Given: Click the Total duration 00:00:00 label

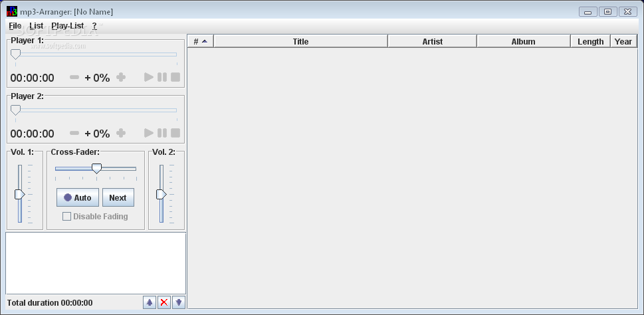Looking at the screenshot, I should click(50, 303).
